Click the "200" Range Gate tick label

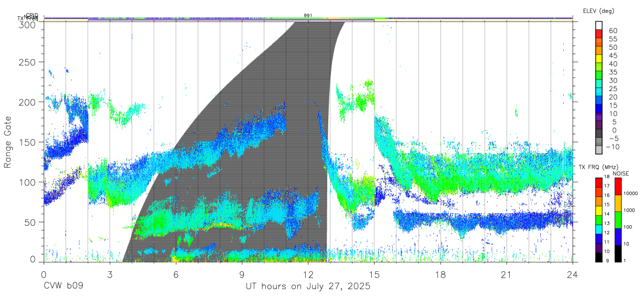coord(28,102)
